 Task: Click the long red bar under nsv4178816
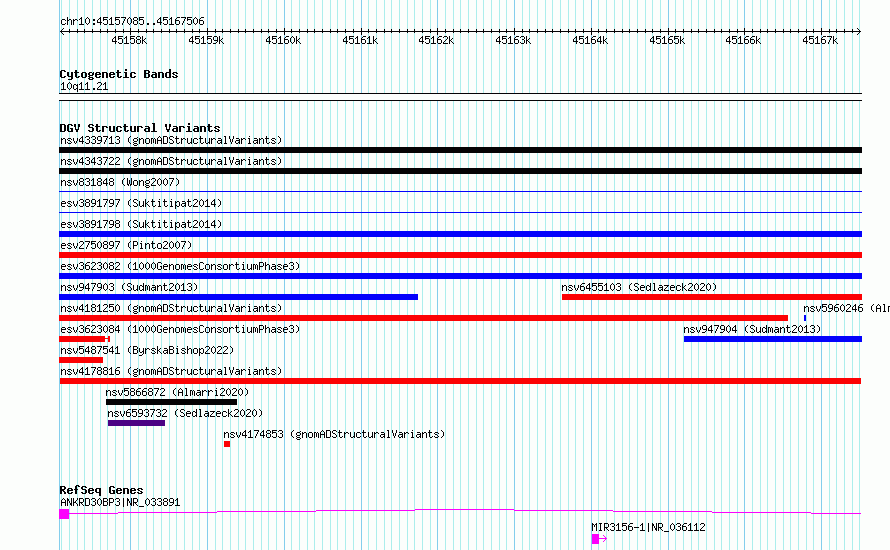[x=460, y=381]
